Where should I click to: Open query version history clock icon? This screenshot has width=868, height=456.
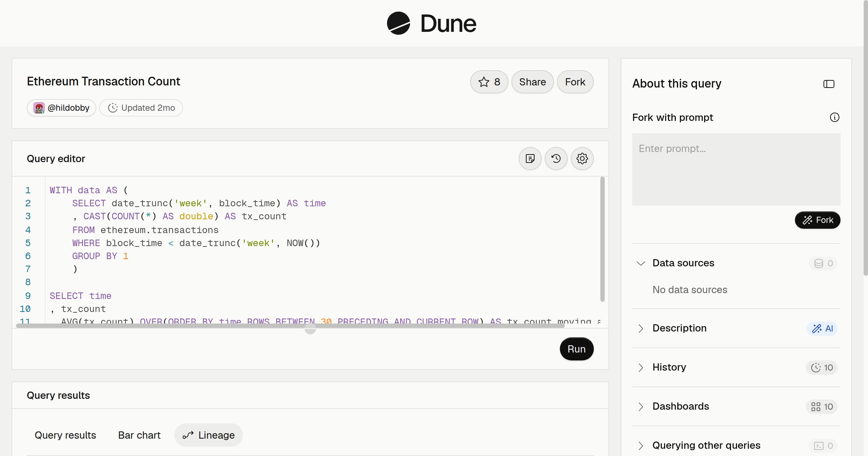pyautogui.click(x=556, y=159)
